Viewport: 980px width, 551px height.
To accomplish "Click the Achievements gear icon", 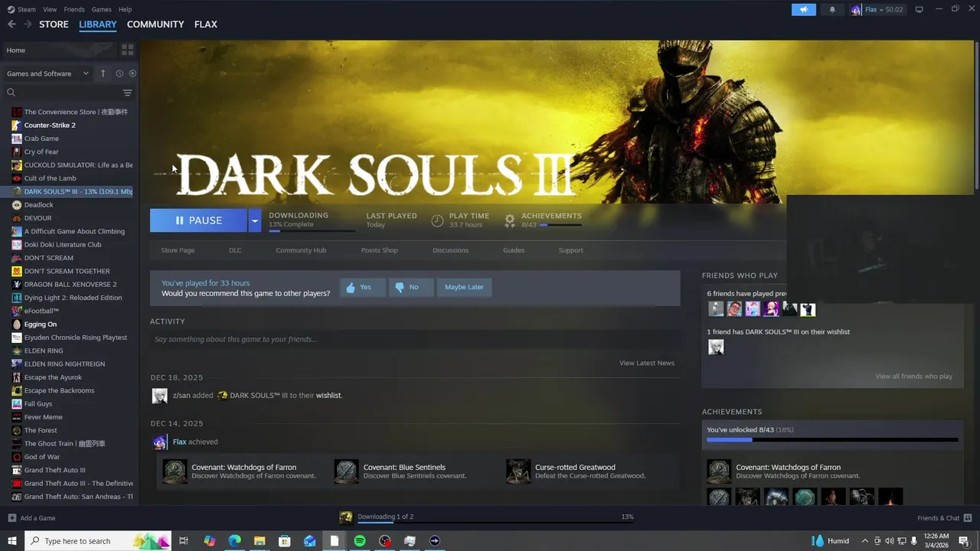I will tap(510, 220).
